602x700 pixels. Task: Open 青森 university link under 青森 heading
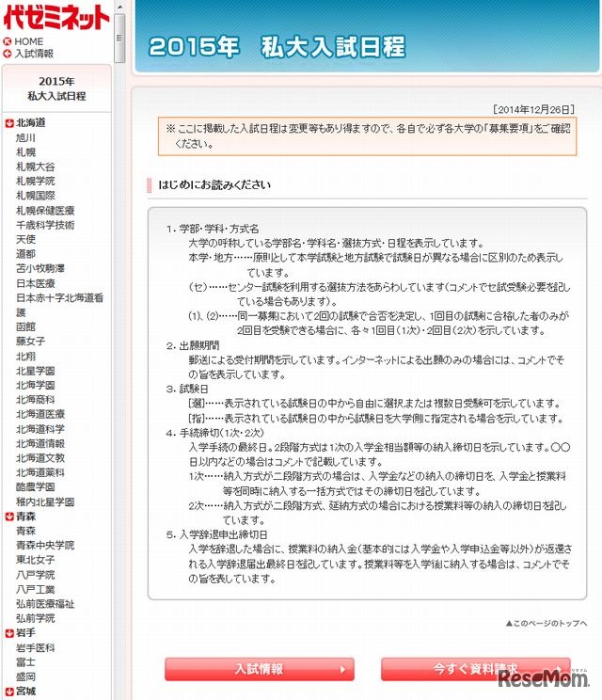pyautogui.click(x=26, y=531)
